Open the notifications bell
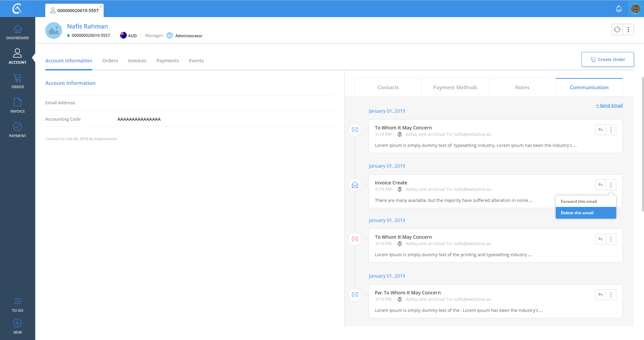Screen dimensions: 644x340 coord(619,9)
